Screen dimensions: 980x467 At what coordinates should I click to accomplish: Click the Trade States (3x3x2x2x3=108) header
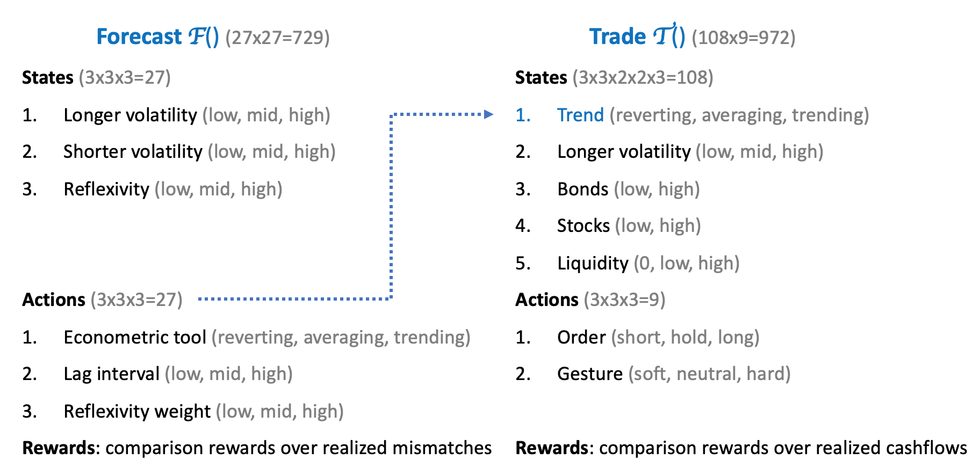[x=614, y=78]
